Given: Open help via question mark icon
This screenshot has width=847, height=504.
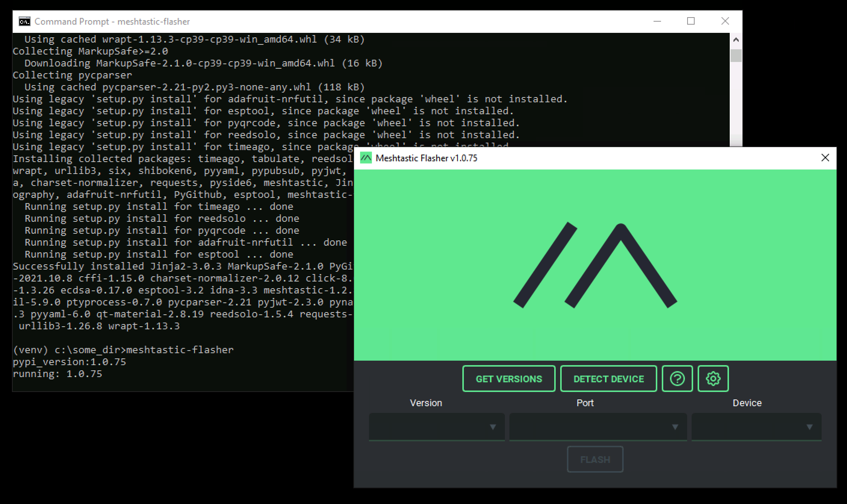Looking at the screenshot, I should [677, 379].
